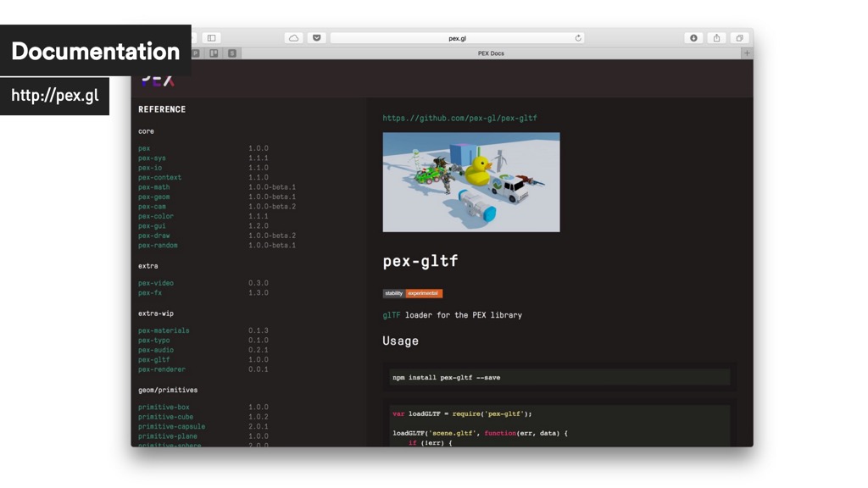
Task: Show downloads in Safari toolbar
Action: pyautogui.click(x=693, y=38)
